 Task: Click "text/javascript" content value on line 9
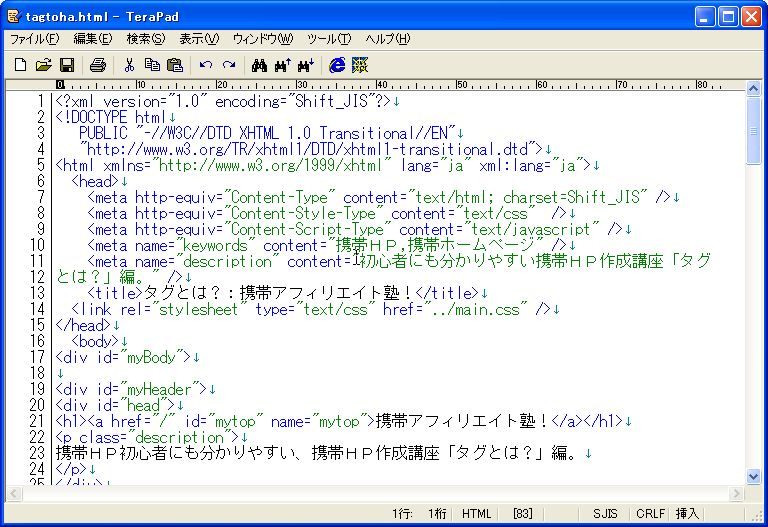(x=531, y=229)
